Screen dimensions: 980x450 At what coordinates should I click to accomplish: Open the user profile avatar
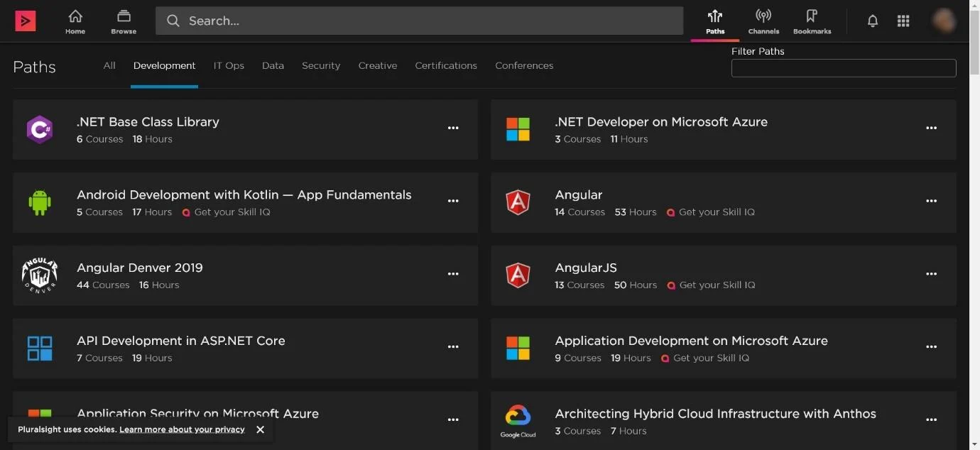pyautogui.click(x=944, y=21)
